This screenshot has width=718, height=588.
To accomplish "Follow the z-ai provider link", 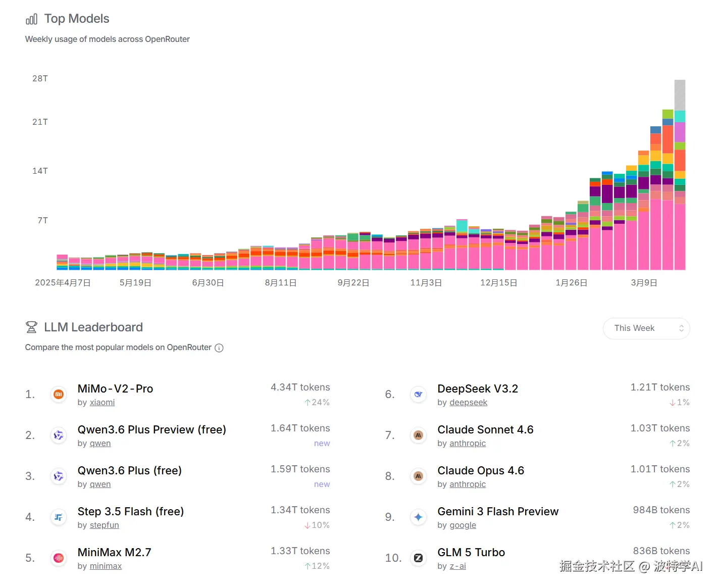I will tap(457, 566).
